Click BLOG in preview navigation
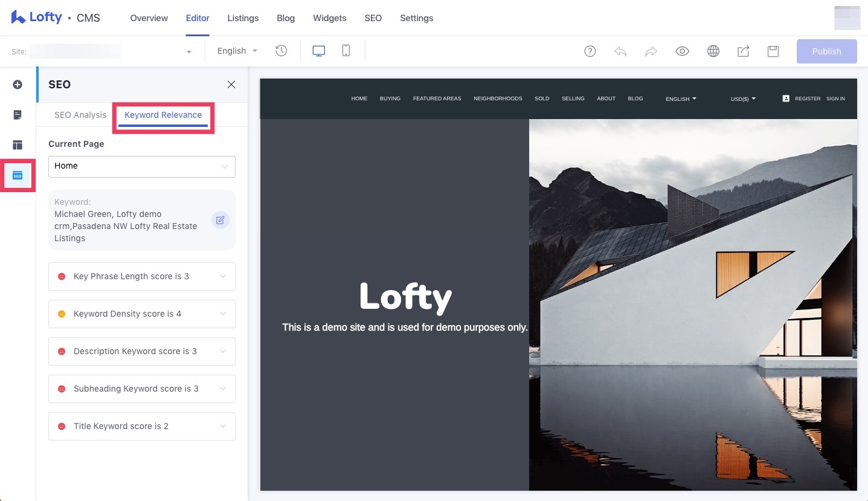Viewport: 868px width, 501px height. pyautogui.click(x=635, y=99)
